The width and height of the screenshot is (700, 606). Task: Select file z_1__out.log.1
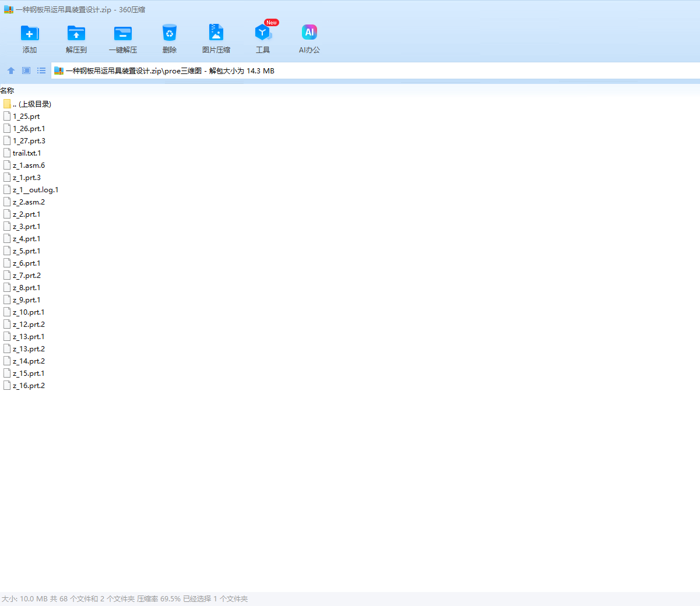(31, 189)
